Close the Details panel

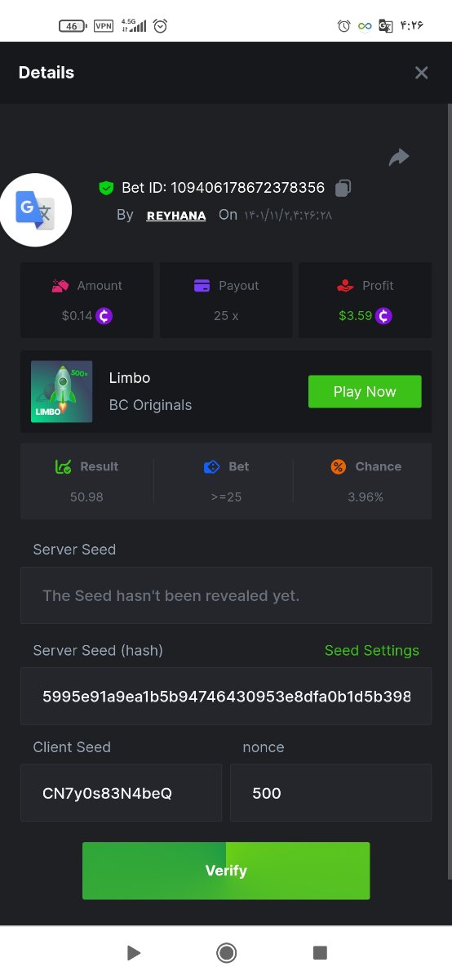coord(421,73)
